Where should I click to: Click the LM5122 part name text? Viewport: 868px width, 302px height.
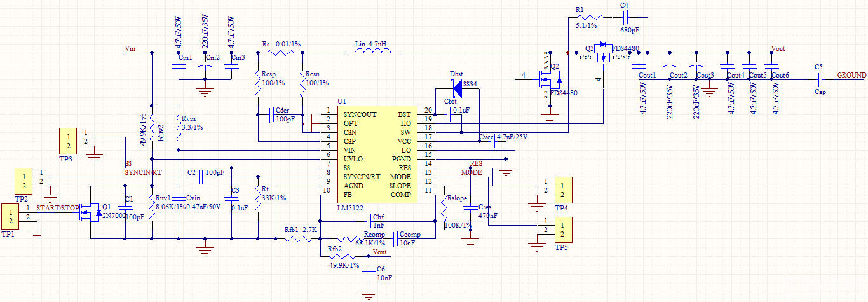[x=349, y=209]
